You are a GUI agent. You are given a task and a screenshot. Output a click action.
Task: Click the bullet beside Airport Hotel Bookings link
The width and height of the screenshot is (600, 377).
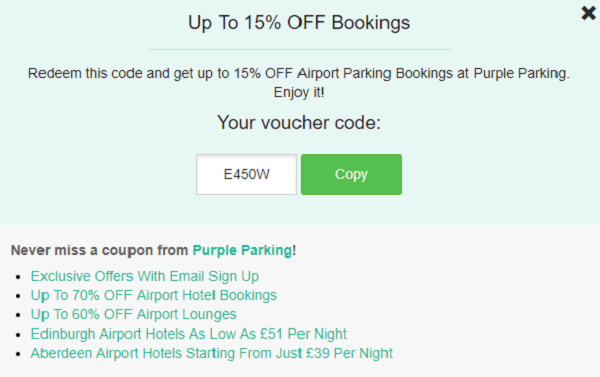click(x=18, y=296)
